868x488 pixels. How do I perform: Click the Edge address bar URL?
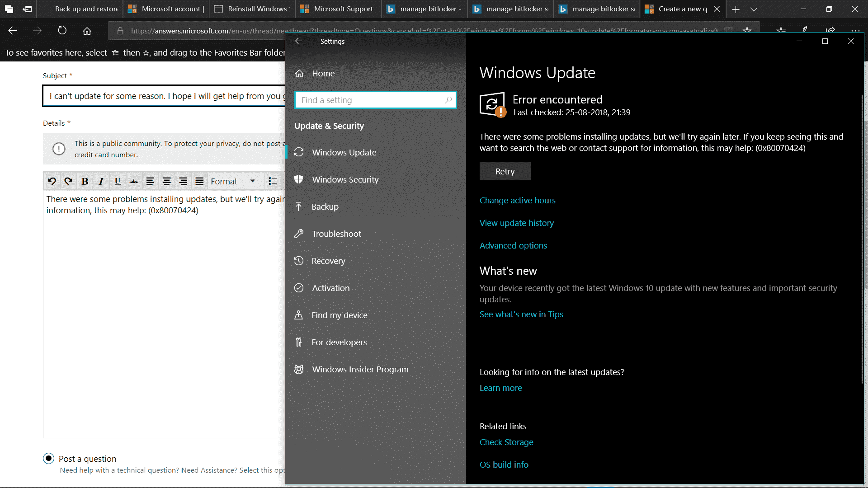pyautogui.click(x=424, y=31)
